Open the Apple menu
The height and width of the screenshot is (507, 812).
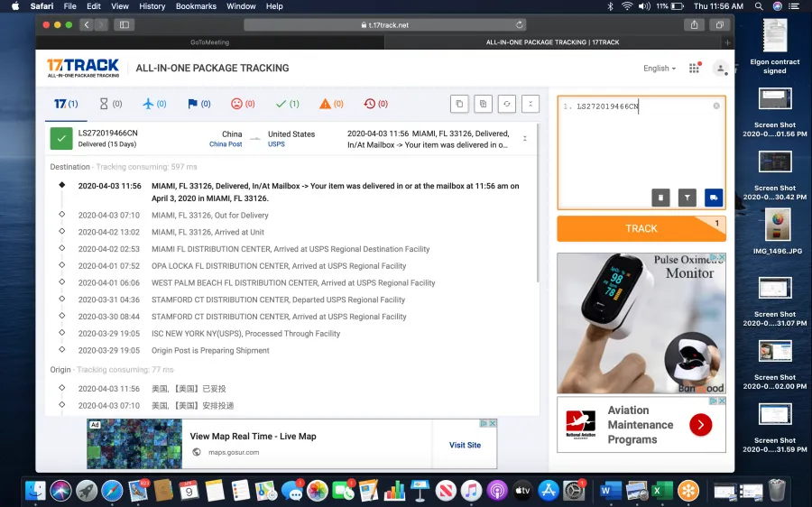[15, 6]
